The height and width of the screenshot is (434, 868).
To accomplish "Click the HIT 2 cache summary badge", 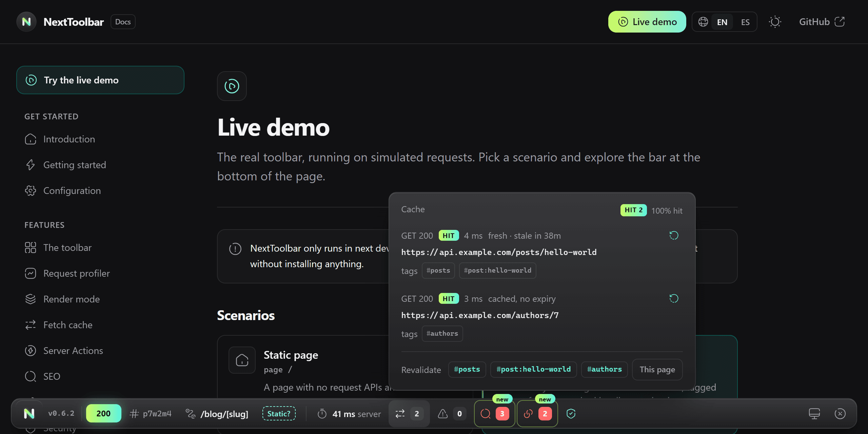I will pyautogui.click(x=633, y=210).
